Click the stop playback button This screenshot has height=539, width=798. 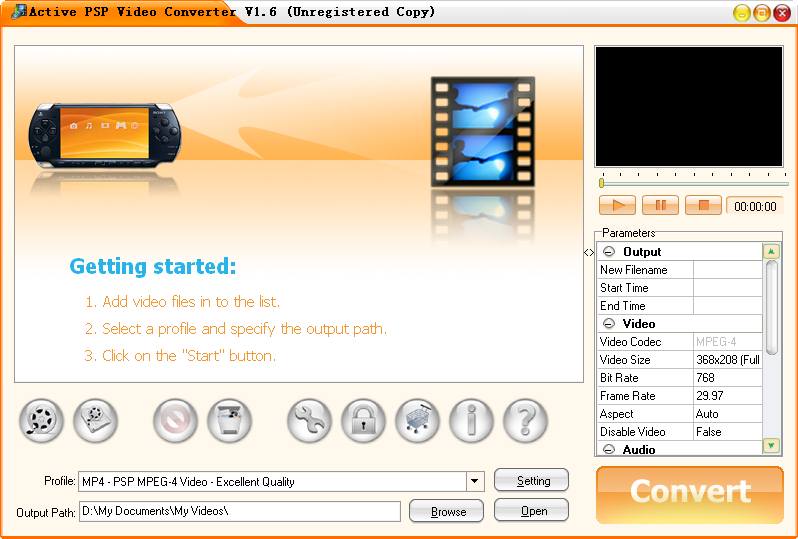coord(703,205)
